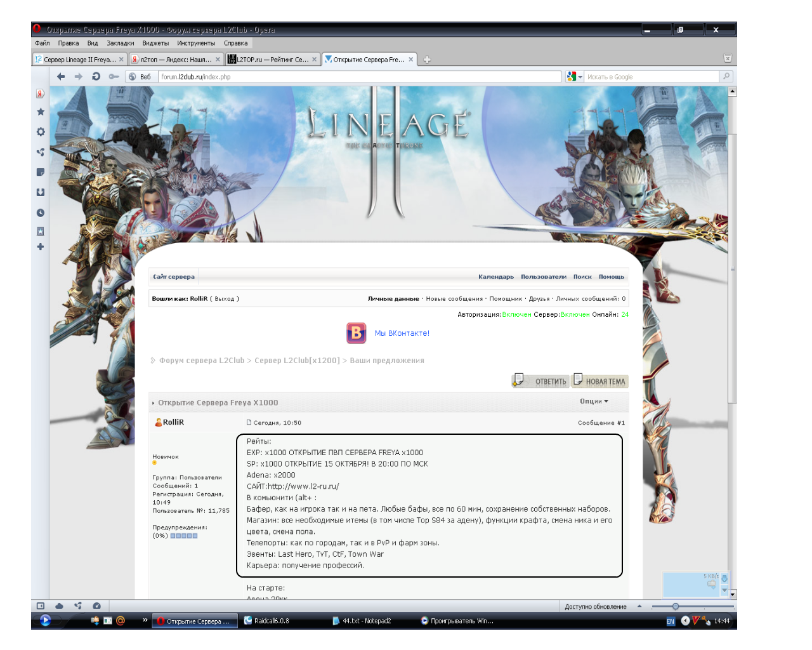Viewport: 812px width, 650px height.
Task: Go forward with the forward arrow
Action: (79, 76)
